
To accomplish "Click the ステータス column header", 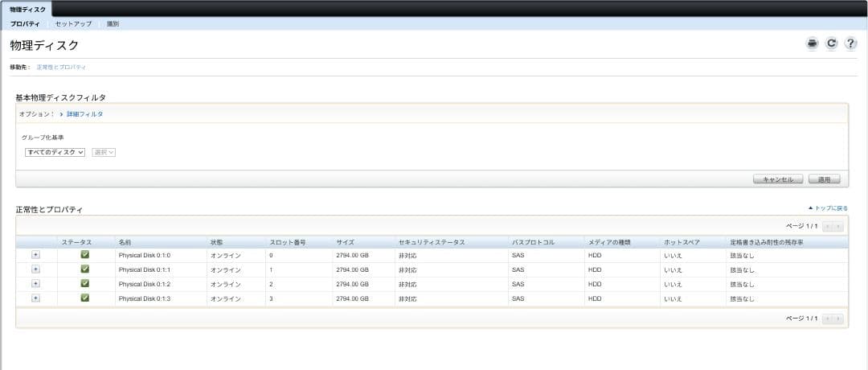I will point(86,242).
